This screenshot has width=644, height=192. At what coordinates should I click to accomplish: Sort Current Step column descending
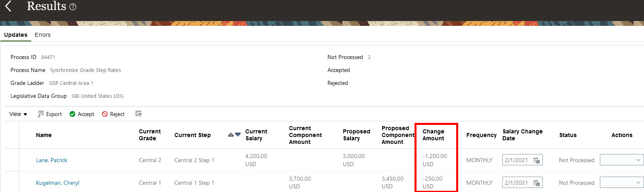[x=238, y=135]
